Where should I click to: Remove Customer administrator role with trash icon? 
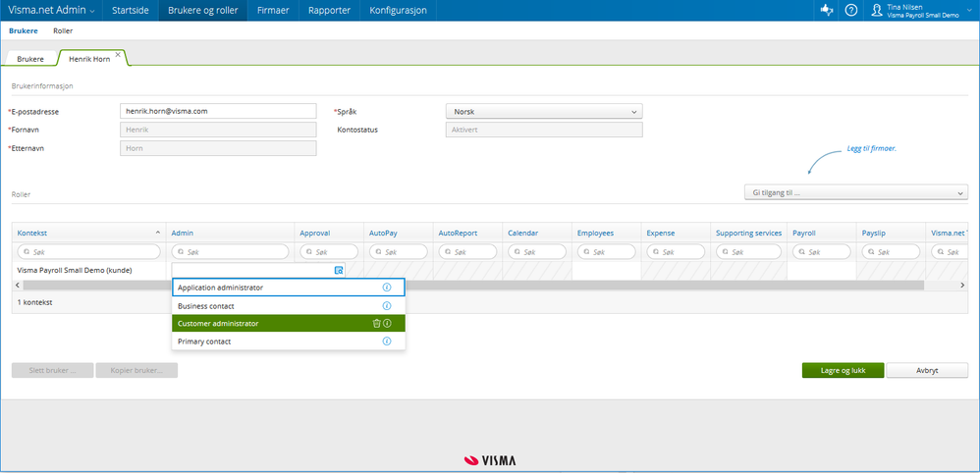point(376,323)
